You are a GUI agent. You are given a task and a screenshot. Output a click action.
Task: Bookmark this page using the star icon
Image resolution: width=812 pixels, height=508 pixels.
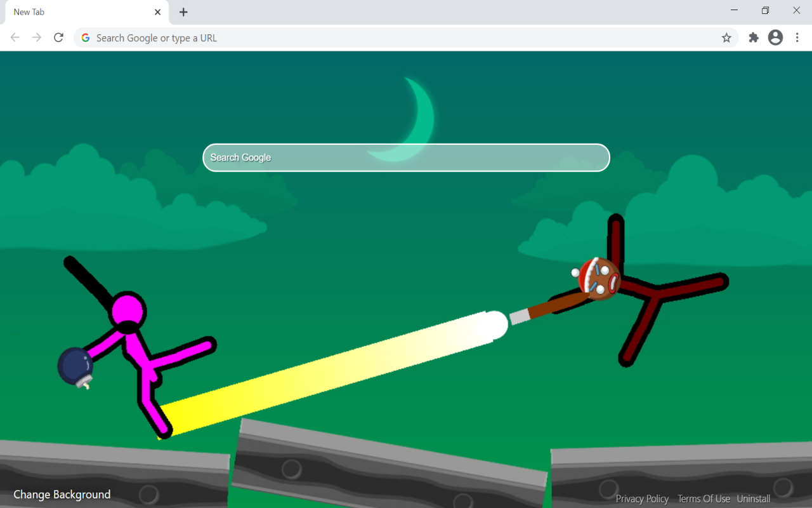(726, 37)
